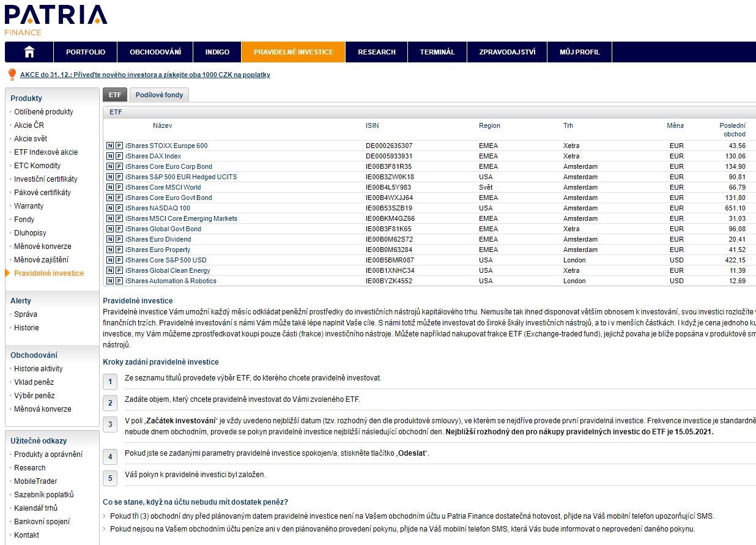
Task: Click the lightbulb promotion icon
Action: (12, 75)
